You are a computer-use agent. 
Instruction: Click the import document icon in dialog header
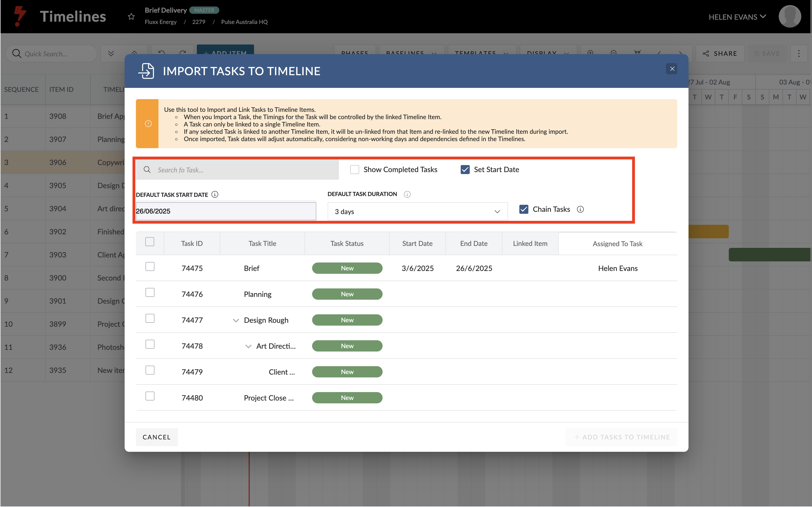[x=146, y=71]
